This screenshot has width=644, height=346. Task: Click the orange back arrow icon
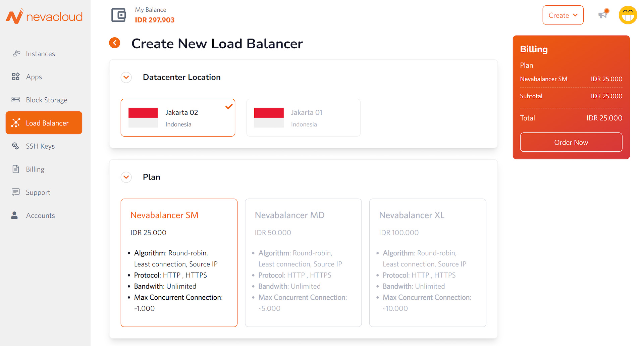(115, 43)
